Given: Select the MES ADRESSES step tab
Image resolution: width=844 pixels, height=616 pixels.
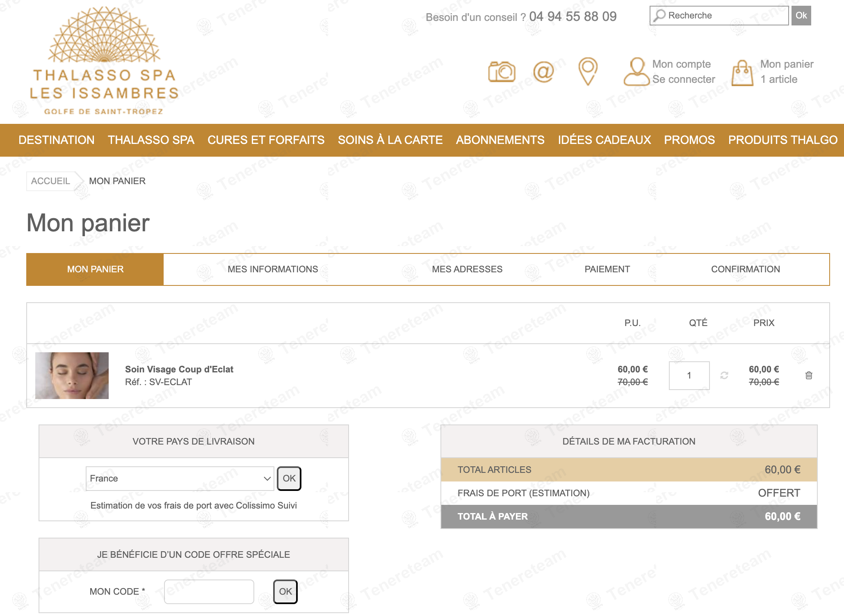Looking at the screenshot, I should click(x=467, y=269).
